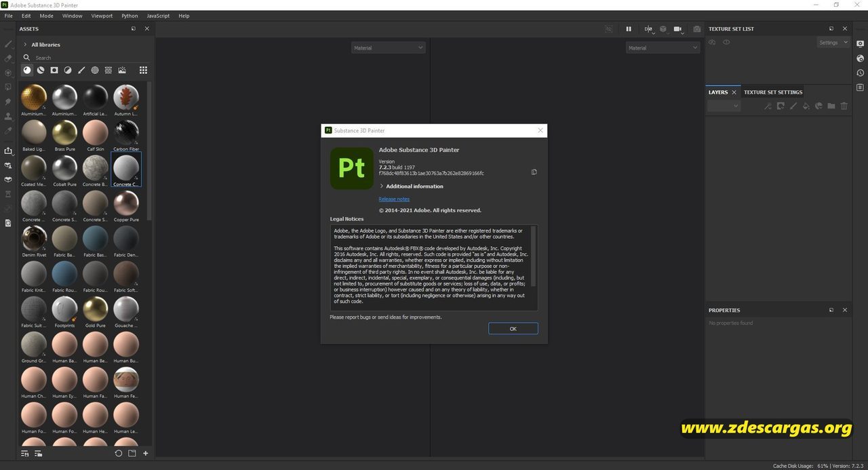The width and height of the screenshot is (868, 470).
Task: Open Display settings icon on right dock
Action: coord(860,44)
